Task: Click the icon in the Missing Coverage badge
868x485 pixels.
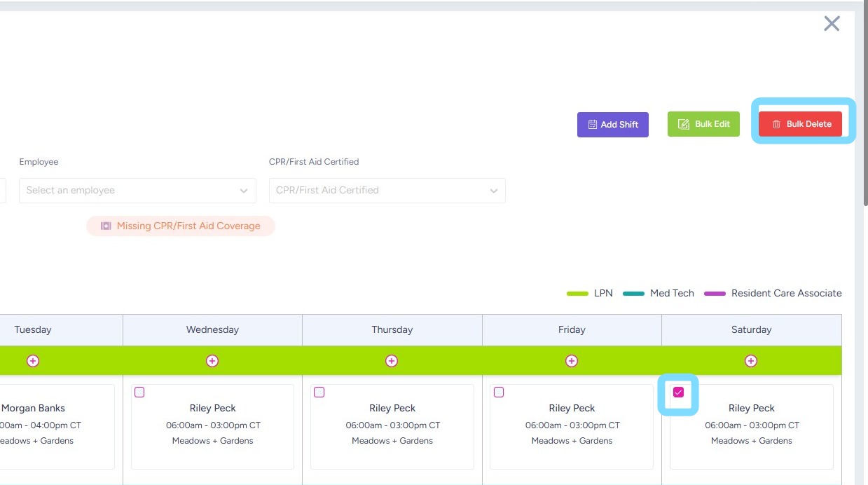Action: 106,226
